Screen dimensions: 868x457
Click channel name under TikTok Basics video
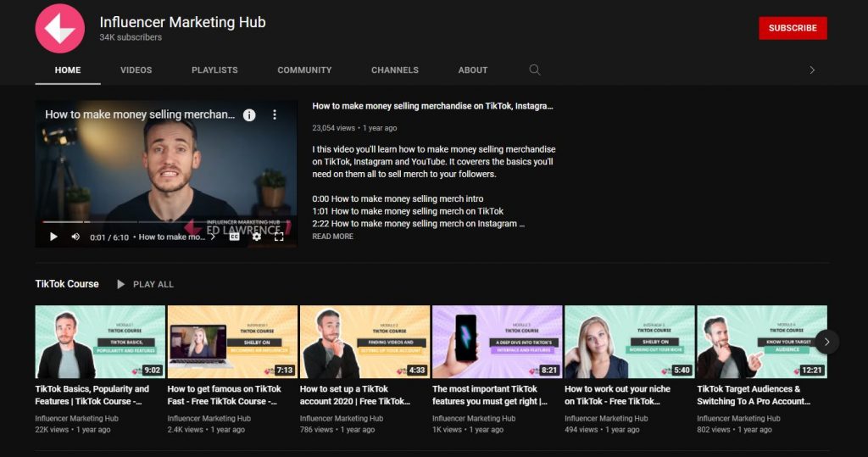tap(76, 418)
